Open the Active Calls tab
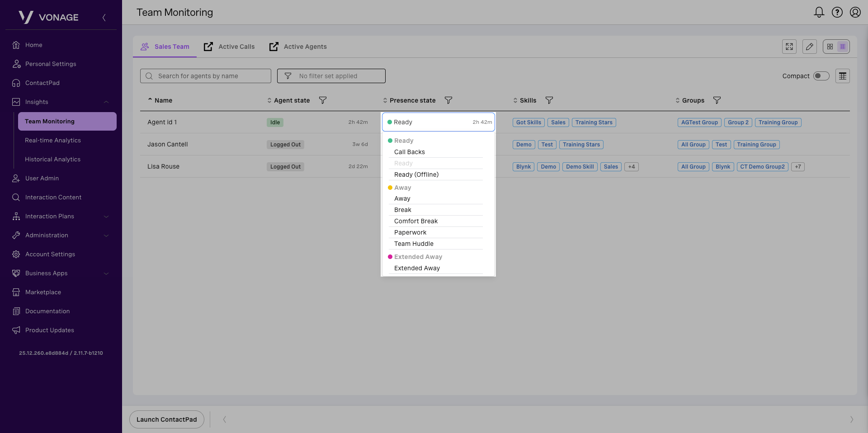The height and width of the screenshot is (433, 868). [x=229, y=47]
